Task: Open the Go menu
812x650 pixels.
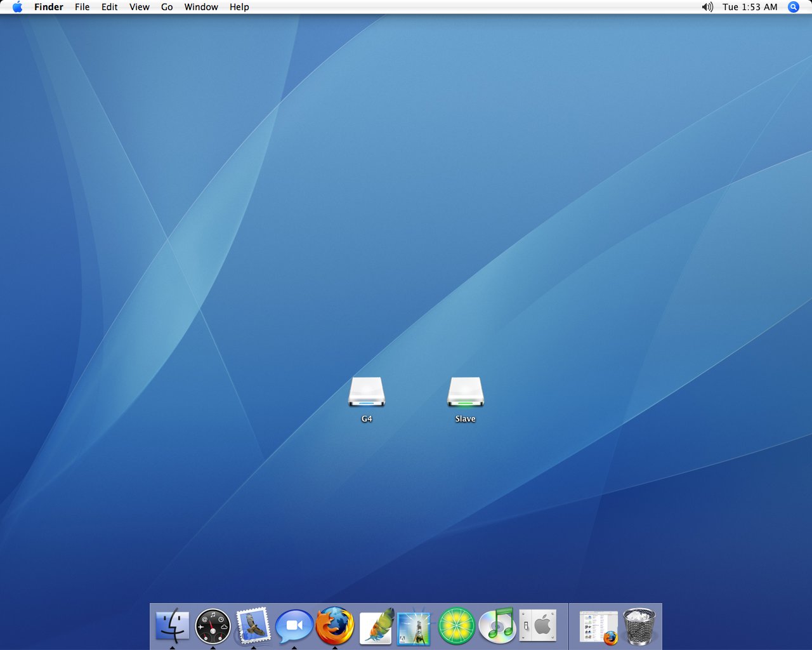Action: pos(167,7)
